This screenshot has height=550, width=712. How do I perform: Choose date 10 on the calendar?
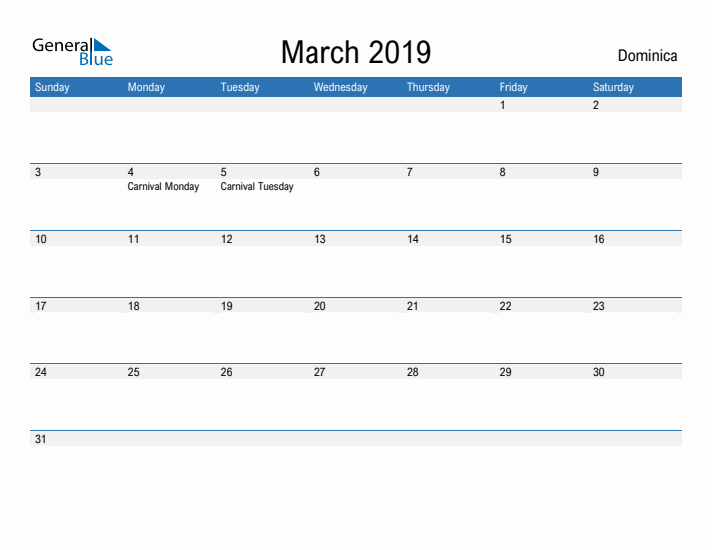pos(40,239)
